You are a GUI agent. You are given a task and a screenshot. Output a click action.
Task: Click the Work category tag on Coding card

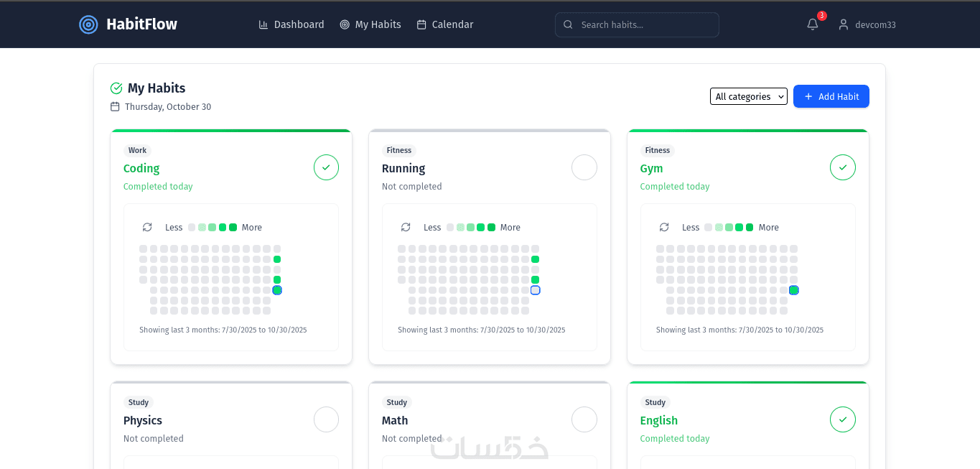(137, 150)
